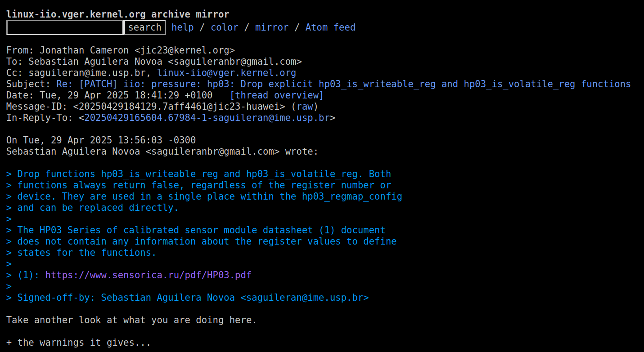Open the help link
Screen dimensions: 644x352
click(182, 27)
